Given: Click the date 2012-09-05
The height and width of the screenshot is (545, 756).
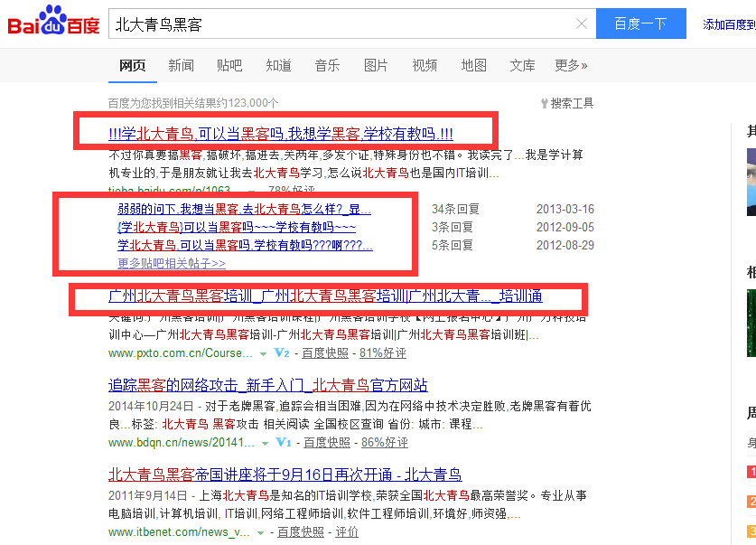Looking at the screenshot, I should point(565,227).
